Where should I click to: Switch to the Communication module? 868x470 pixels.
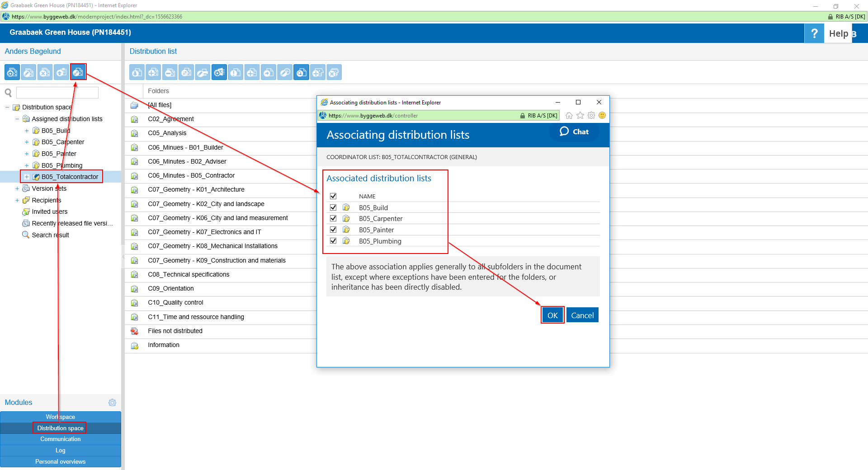tap(61, 439)
